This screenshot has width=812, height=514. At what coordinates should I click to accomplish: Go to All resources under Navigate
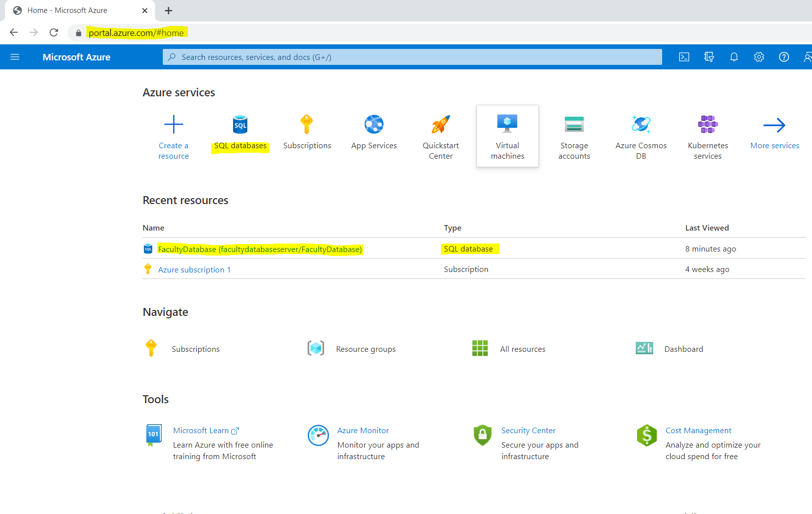click(x=523, y=349)
